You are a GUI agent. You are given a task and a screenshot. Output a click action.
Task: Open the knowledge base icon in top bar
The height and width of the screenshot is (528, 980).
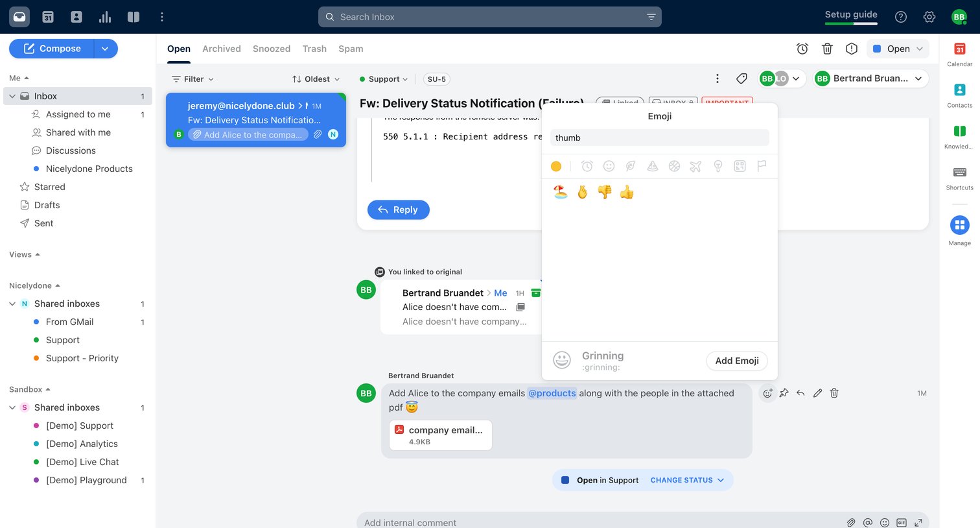pyautogui.click(x=134, y=17)
